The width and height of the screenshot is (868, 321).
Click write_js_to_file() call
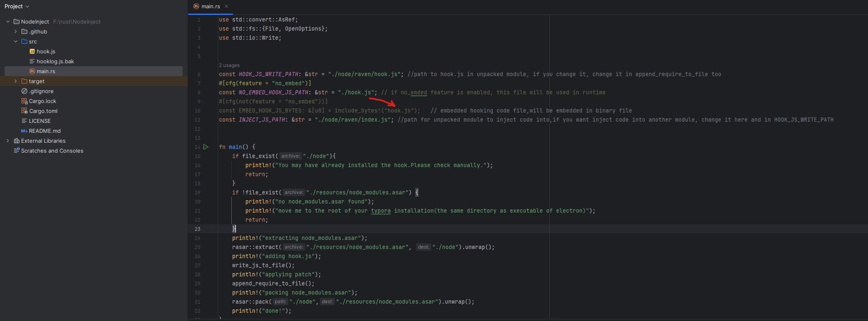point(264,266)
